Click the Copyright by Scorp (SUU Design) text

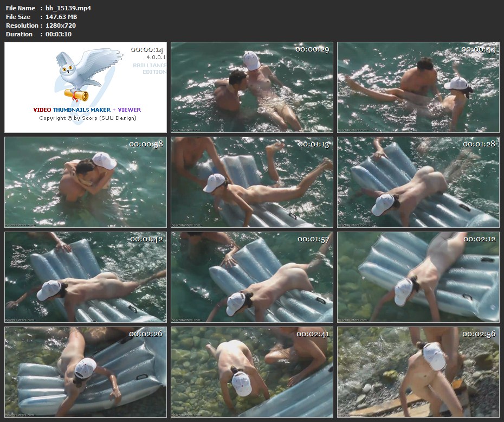[88, 118]
